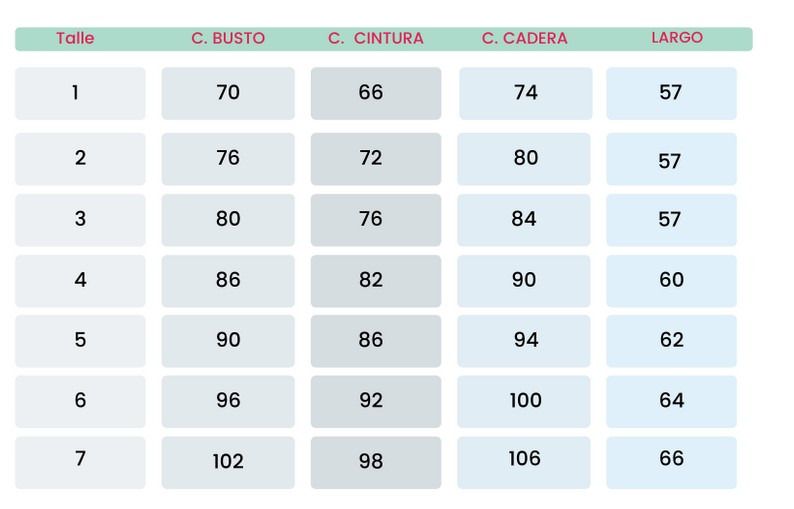Click the LARGO column header
794x509 pixels.
(676, 38)
